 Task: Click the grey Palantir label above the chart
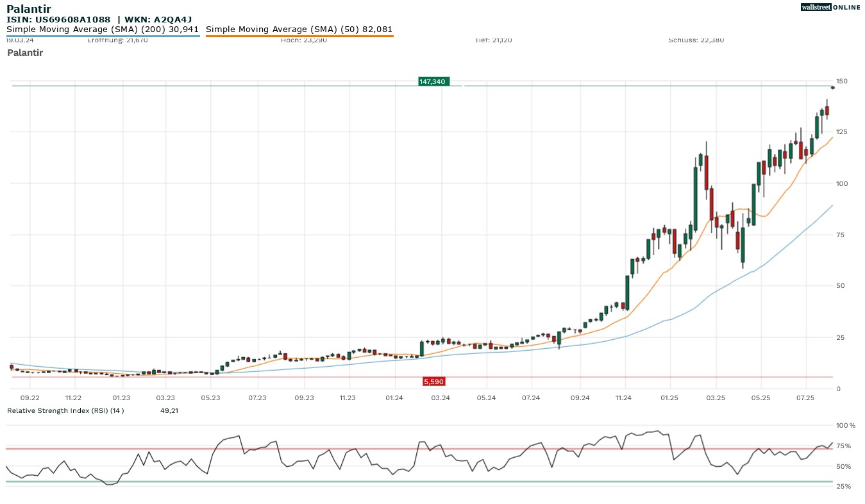(x=25, y=53)
